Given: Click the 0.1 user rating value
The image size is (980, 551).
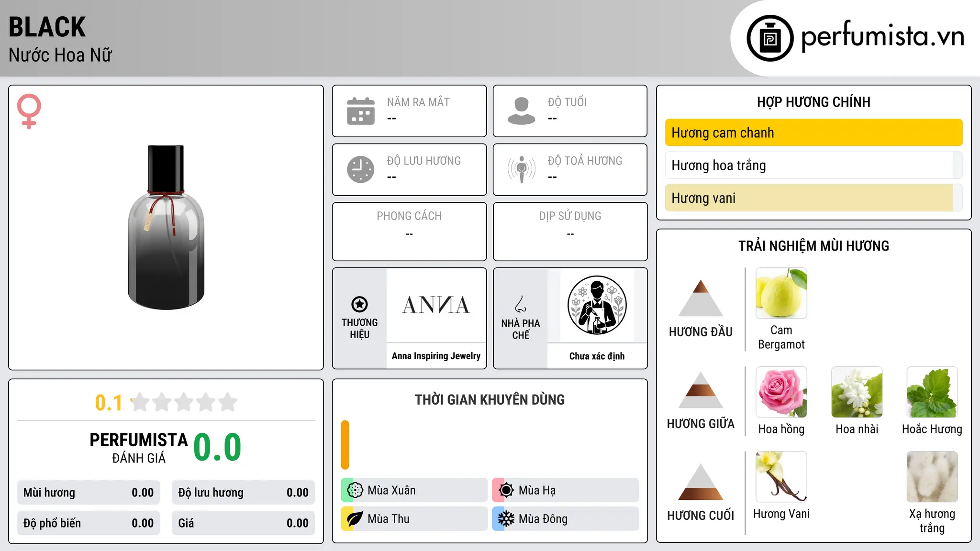Looking at the screenshot, I should (109, 403).
